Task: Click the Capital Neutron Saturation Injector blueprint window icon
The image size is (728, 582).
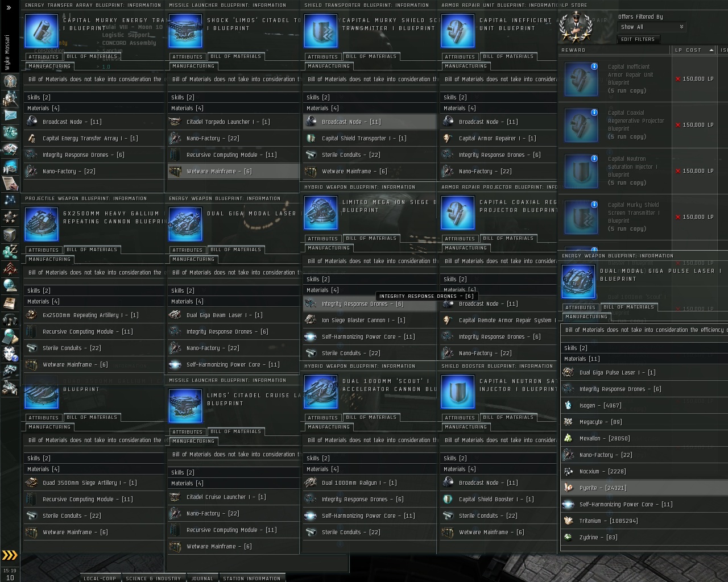Action: tap(458, 392)
